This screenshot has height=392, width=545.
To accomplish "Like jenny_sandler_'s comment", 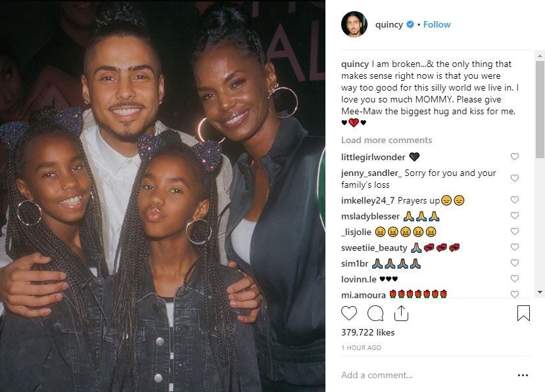I will pos(514,178).
